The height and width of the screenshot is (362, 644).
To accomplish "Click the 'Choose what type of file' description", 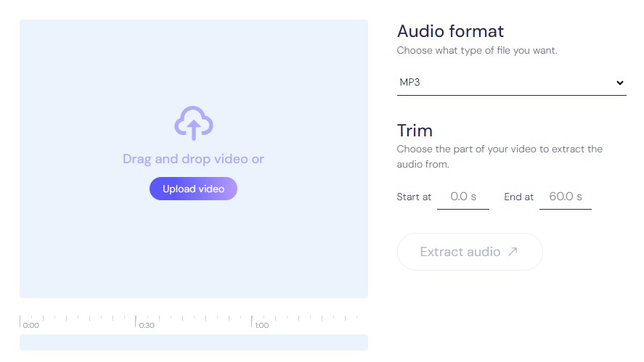I will (477, 51).
